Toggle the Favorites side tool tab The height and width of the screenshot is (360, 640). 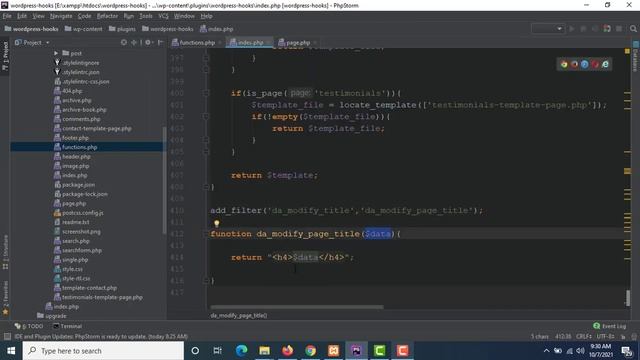point(5,298)
